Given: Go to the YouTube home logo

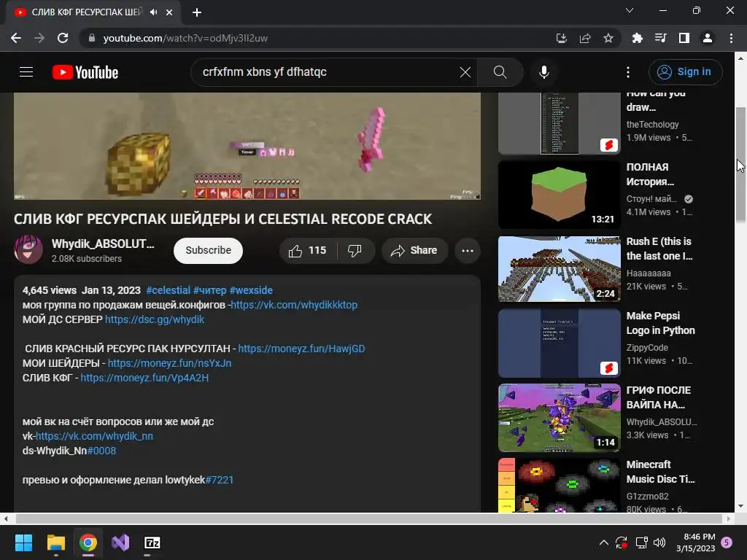Looking at the screenshot, I should 85,72.
